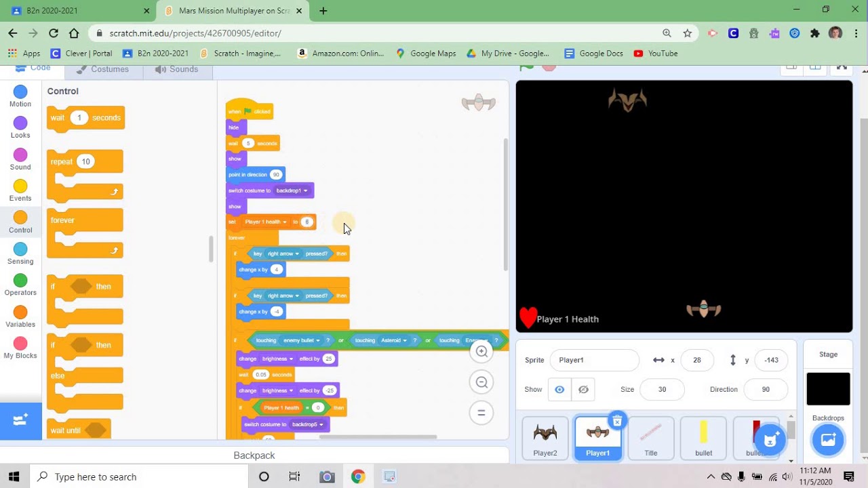Open the Sound blocks category
This screenshot has width=868, height=488.
coord(20,159)
